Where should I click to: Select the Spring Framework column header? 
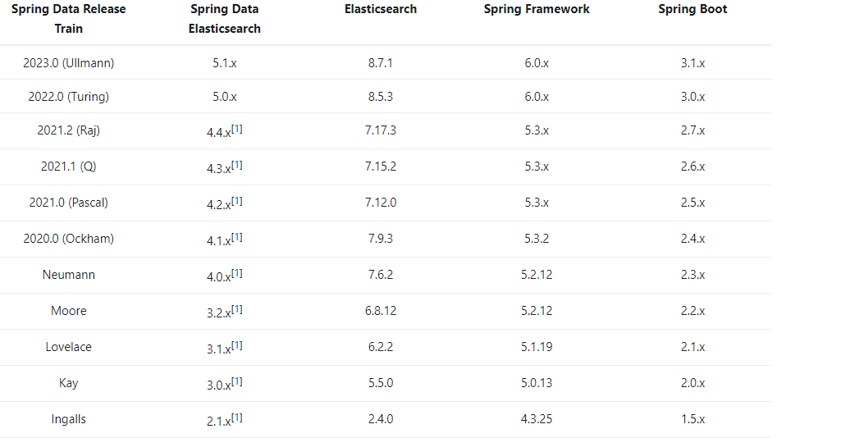coord(537,9)
